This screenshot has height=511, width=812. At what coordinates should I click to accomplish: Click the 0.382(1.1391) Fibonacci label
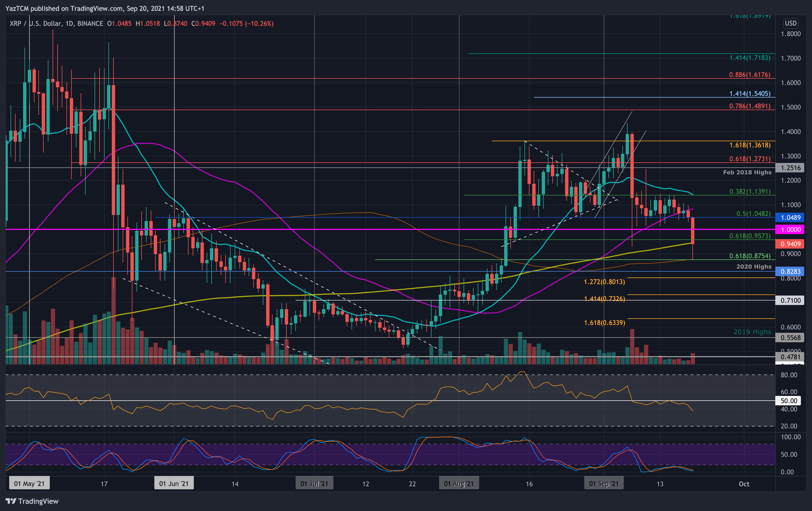[x=750, y=192]
